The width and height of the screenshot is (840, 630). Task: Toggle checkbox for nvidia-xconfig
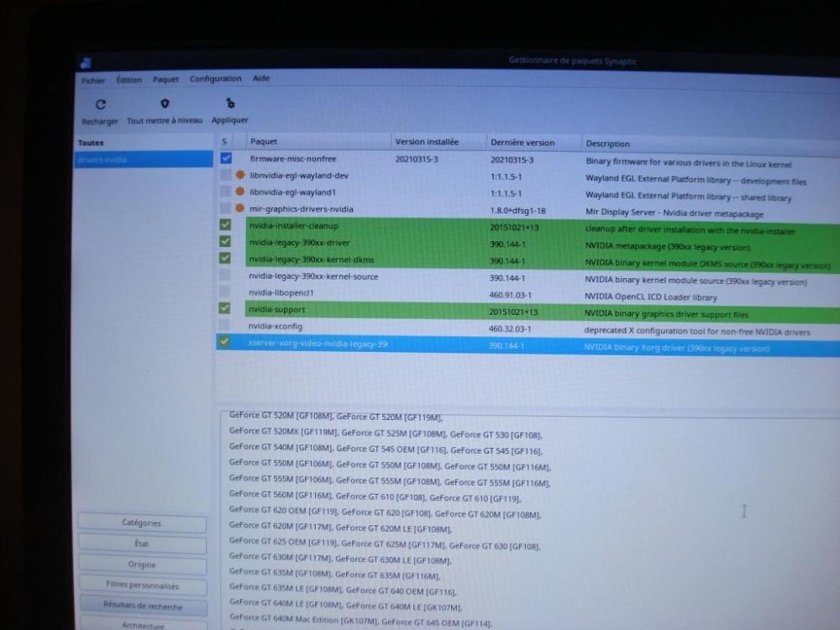tap(224, 325)
